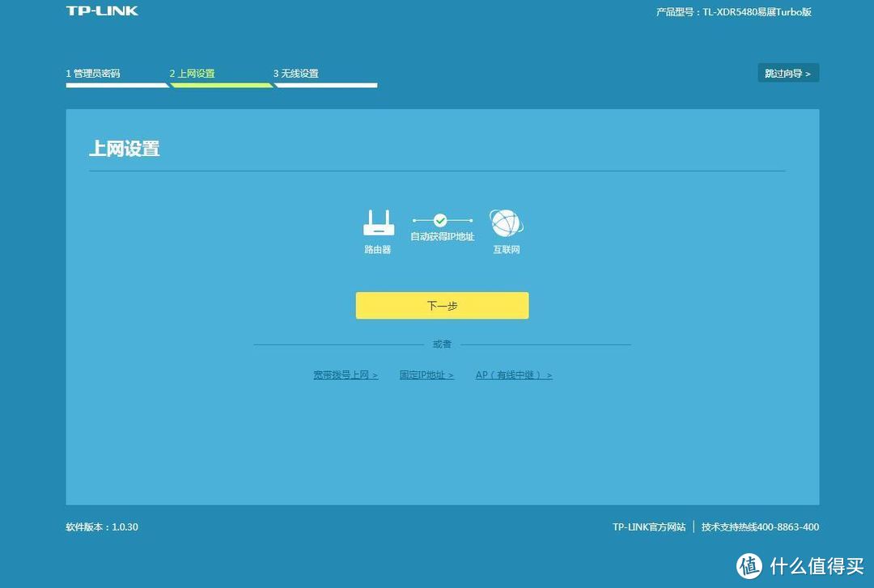This screenshot has height=588, width=874.
Task: Click the 下一步 yellow button
Action: click(x=442, y=305)
